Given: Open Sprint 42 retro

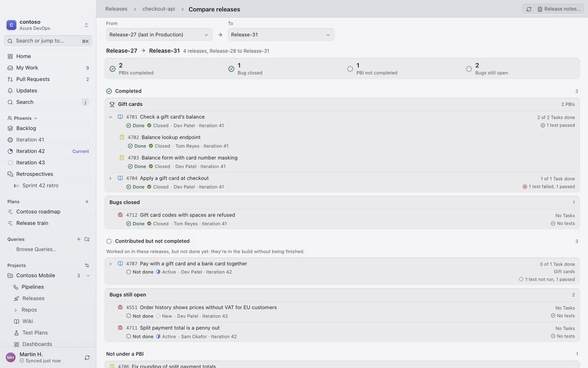Looking at the screenshot, I should pyautogui.click(x=48, y=186).
